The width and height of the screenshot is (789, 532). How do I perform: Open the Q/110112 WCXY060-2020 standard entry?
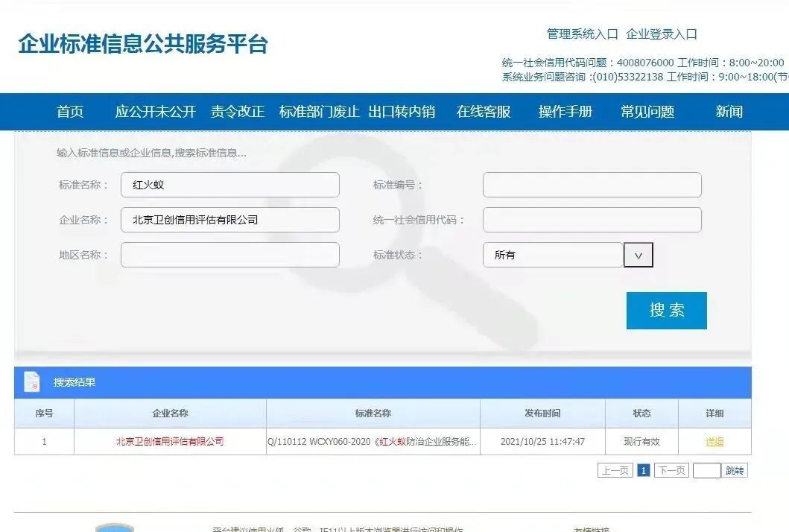tap(372, 441)
